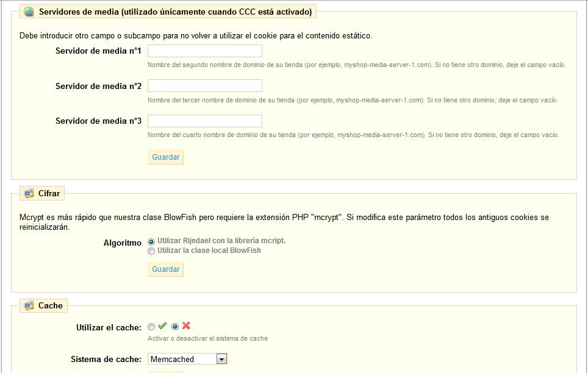Focus the Servidor de media n°1 field
Image resolution: width=588 pixels, height=373 pixels.
(x=205, y=51)
